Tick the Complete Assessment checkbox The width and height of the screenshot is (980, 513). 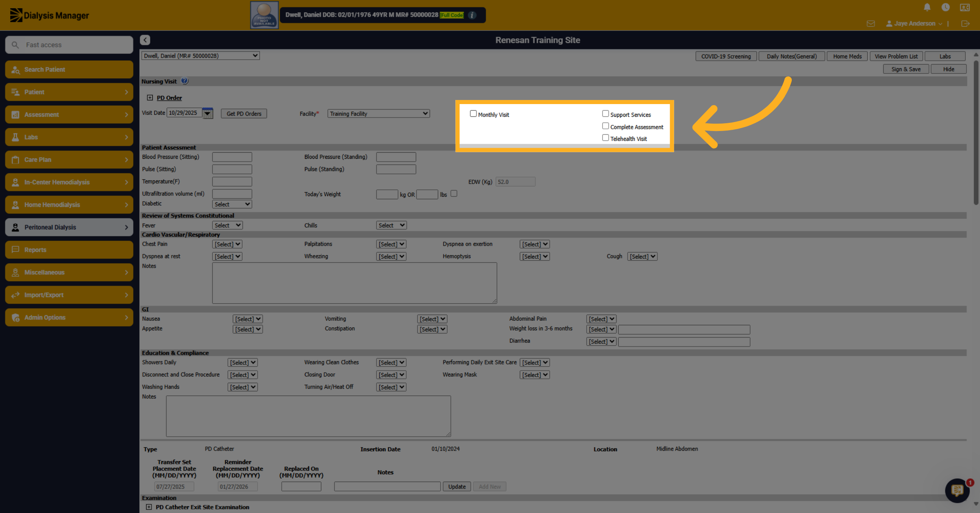[x=606, y=126]
